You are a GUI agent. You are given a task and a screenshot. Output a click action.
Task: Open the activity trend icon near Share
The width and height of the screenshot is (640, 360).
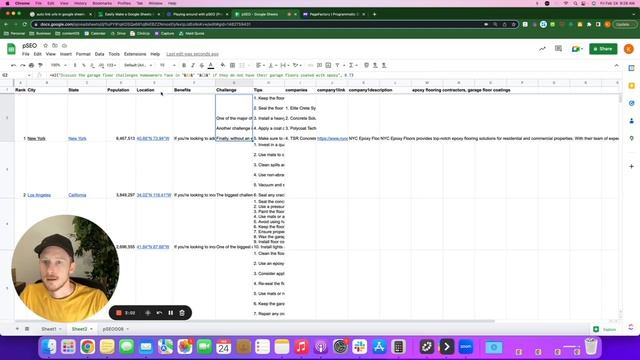point(542,49)
